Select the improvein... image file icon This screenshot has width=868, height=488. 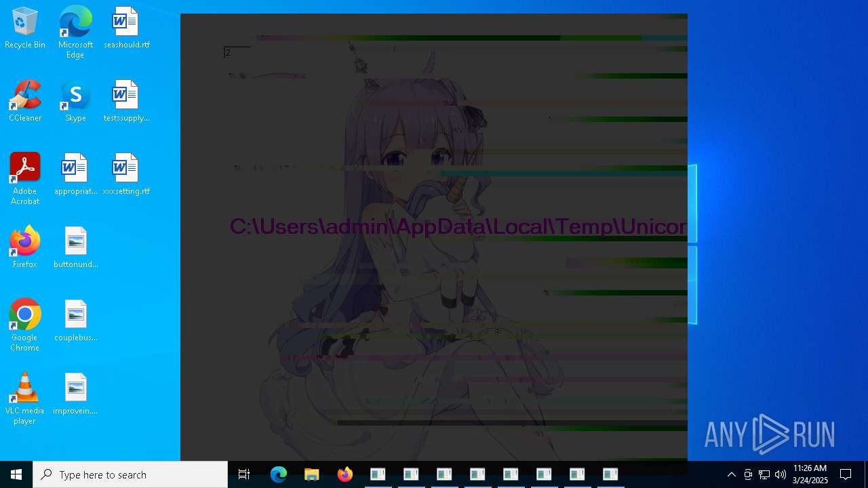[75, 394]
